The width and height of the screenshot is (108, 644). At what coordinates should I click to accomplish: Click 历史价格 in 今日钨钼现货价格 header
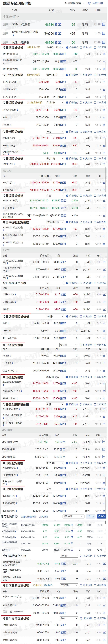tap(86, 283)
